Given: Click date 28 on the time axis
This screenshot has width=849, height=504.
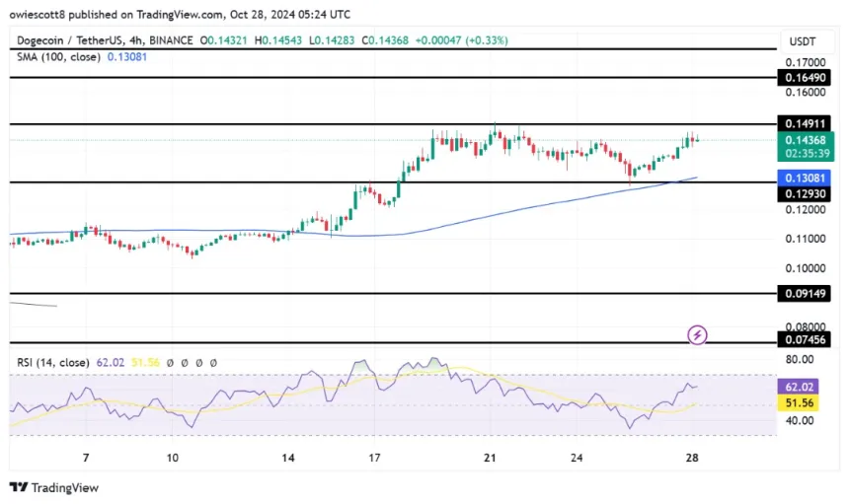Looking at the screenshot, I should 694,459.
